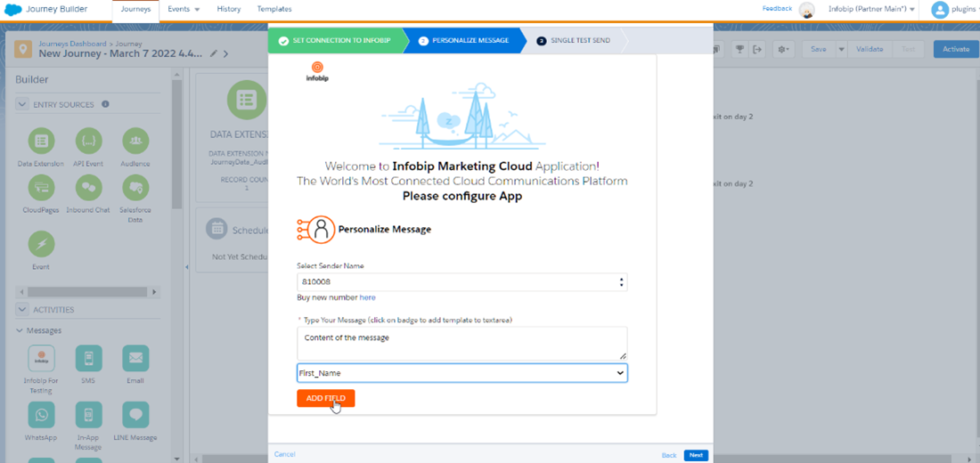Open the First_Name field dropdown
The image size is (980, 463).
click(461, 373)
